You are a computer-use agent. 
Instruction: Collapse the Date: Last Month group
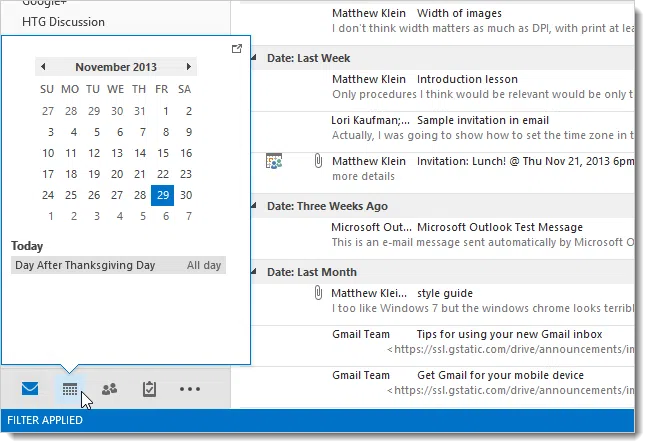point(256,272)
